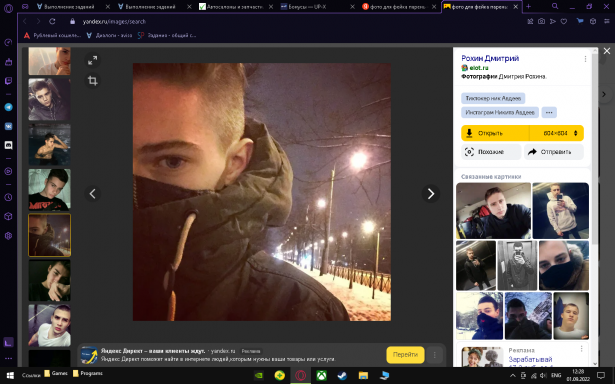
Task: Activate crop image fragment tool
Action: [x=93, y=81]
